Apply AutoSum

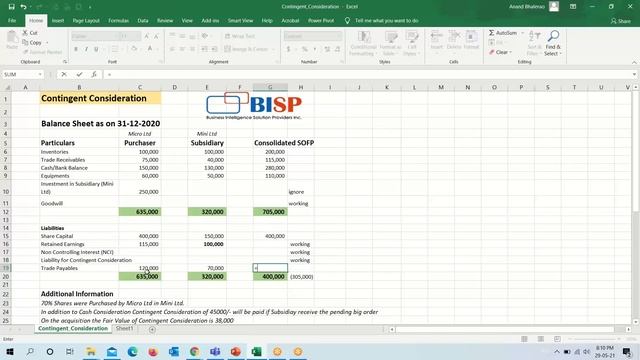pyautogui.click(x=503, y=33)
